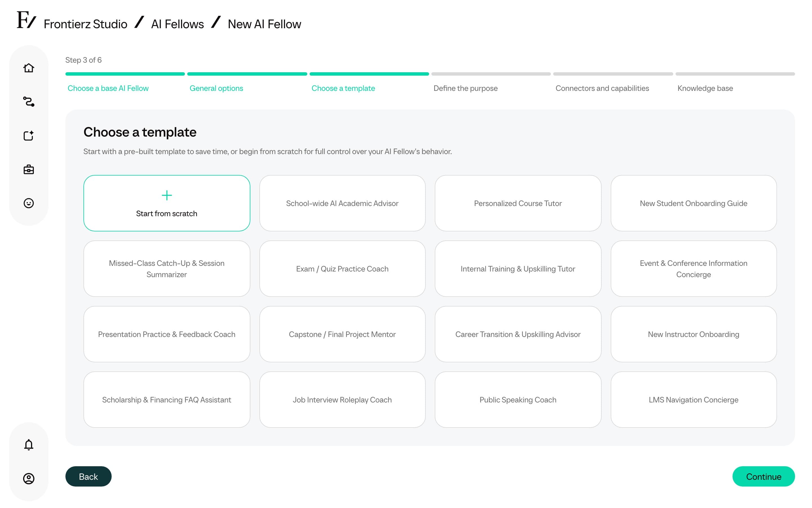Go to AI Fellows breadcrumb
Screen dimensions: 812x508
coord(177,24)
